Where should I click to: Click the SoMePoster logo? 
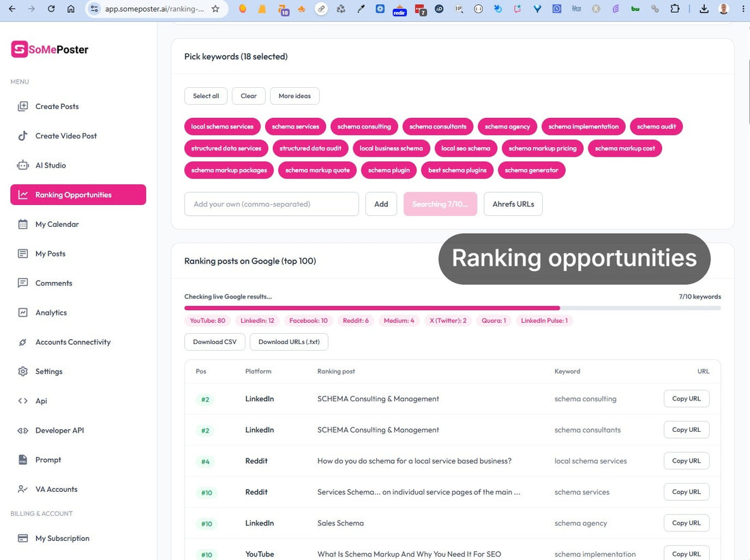(50, 49)
